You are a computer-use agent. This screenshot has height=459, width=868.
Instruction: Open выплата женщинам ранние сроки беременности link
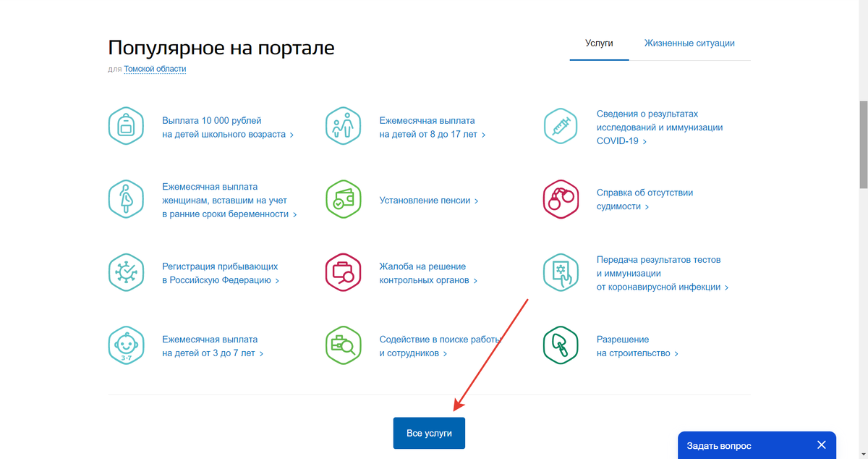229,201
